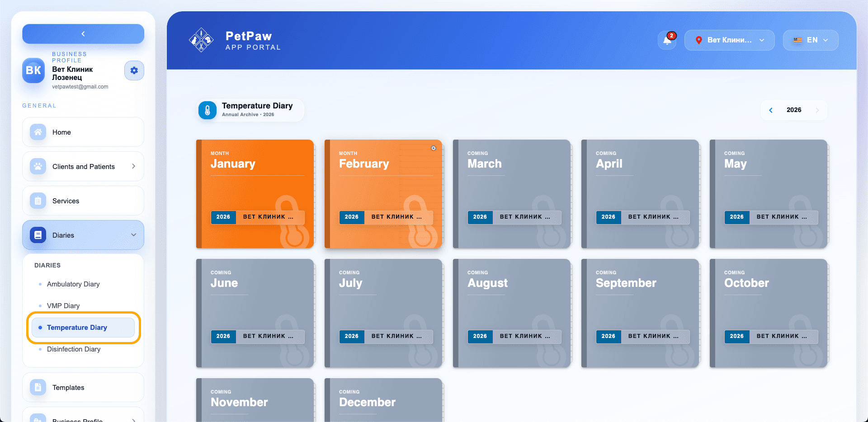Open the July diary card
This screenshot has width=868, height=422.
[x=383, y=313]
